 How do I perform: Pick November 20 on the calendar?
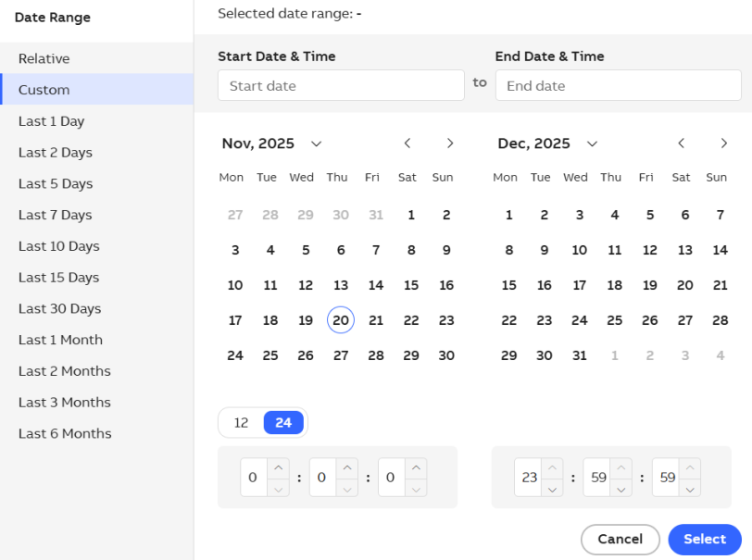click(x=341, y=320)
